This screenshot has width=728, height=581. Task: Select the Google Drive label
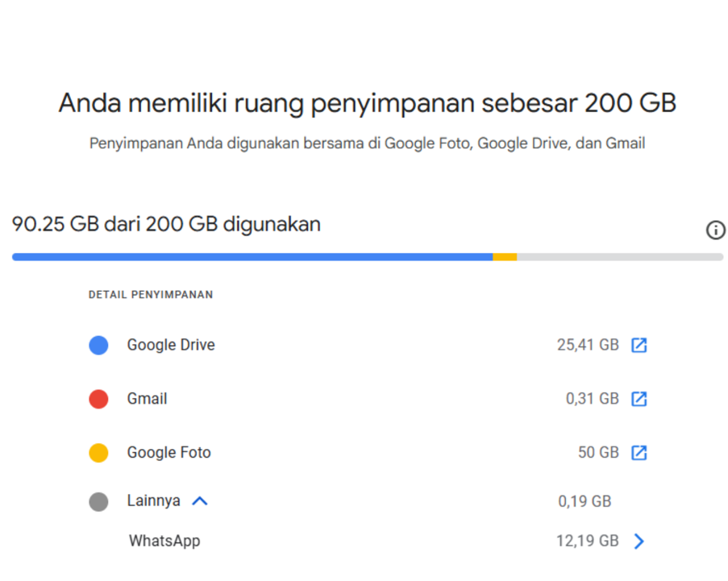click(x=171, y=345)
